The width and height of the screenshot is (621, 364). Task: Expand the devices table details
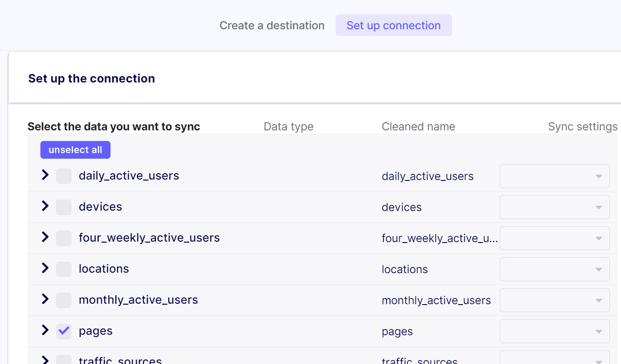(44, 206)
